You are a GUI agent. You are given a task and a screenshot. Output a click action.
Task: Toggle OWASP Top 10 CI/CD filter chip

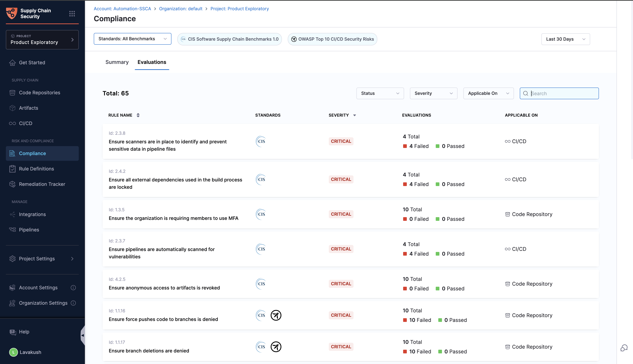pyautogui.click(x=332, y=39)
